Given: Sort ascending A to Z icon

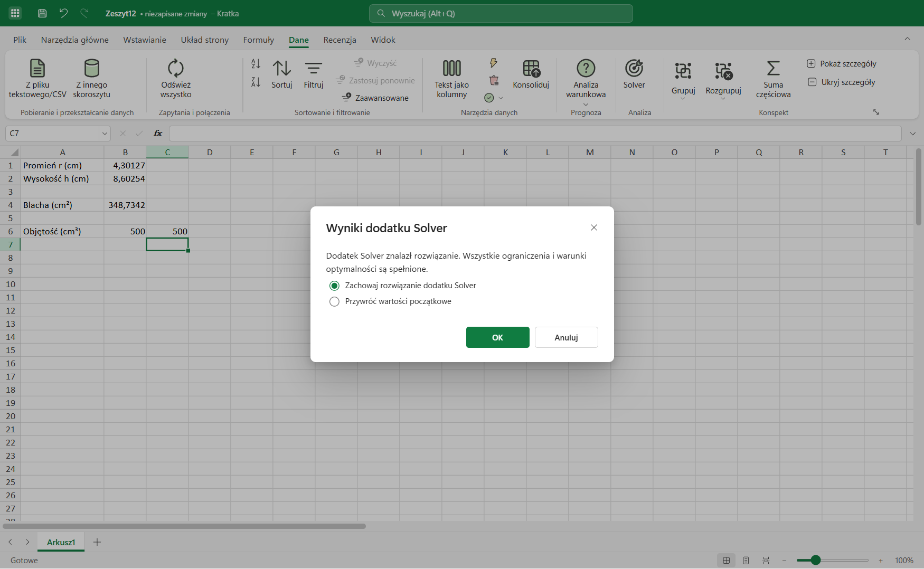Looking at the screenshot, I should [256, 64].
